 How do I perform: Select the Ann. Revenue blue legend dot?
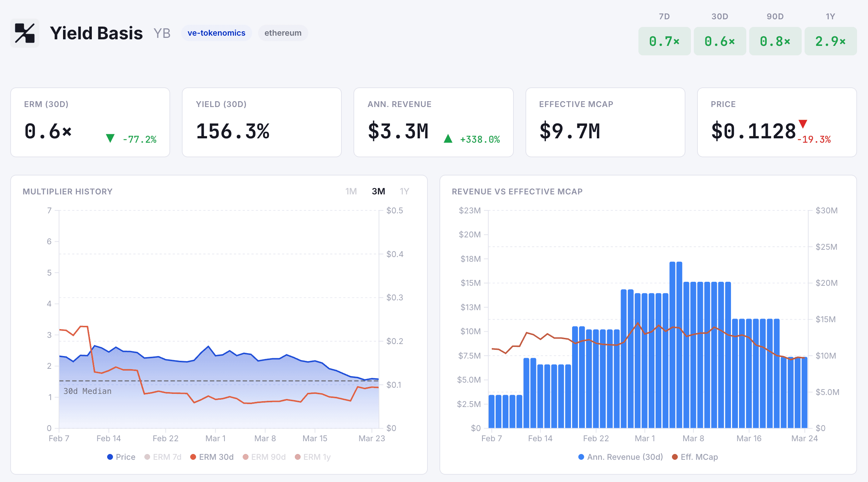click(x=582, y=457)
